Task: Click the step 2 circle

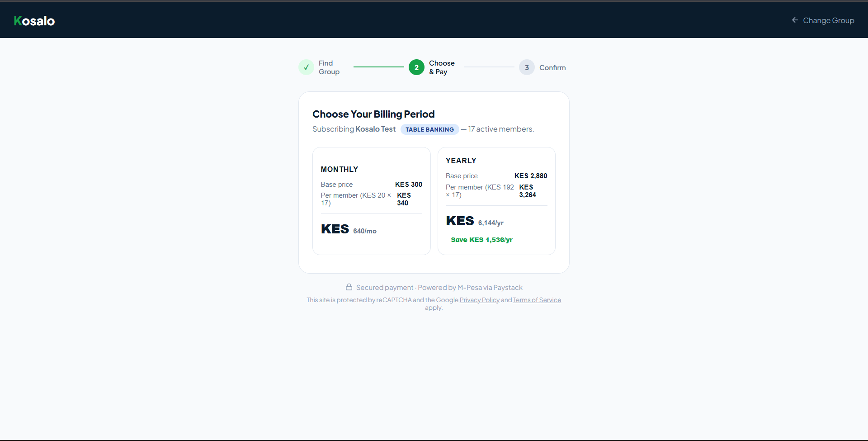Action: tap(416, 67)
